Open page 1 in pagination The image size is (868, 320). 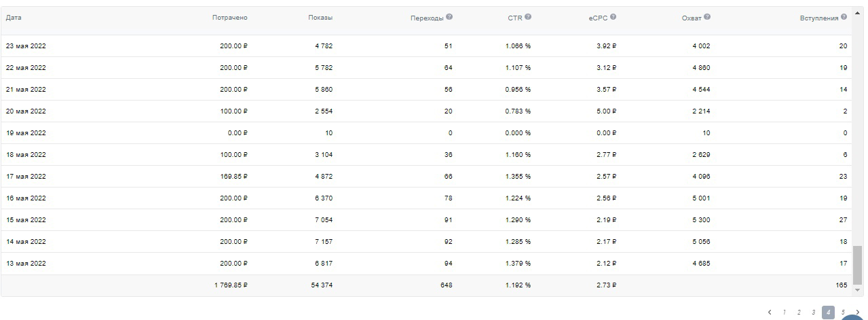[785, 313]
